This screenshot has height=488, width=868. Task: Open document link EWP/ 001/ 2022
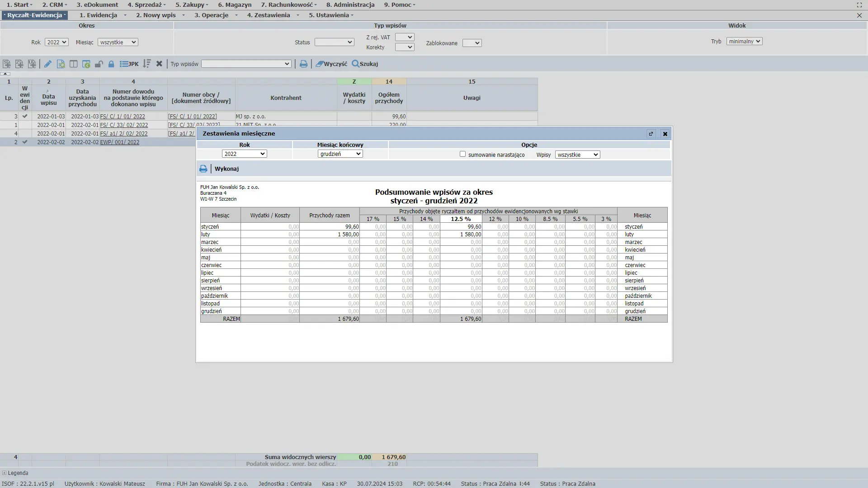(119, 142)
